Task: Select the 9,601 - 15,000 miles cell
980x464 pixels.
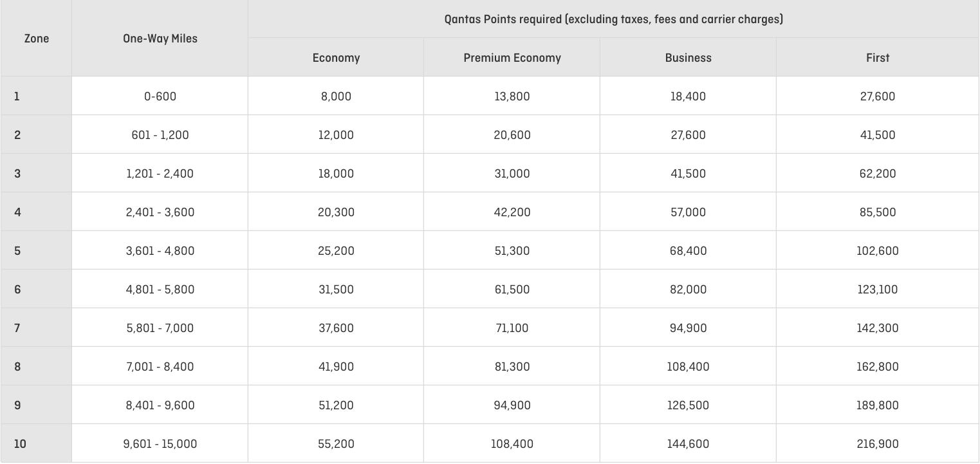Action: [160, 443]
